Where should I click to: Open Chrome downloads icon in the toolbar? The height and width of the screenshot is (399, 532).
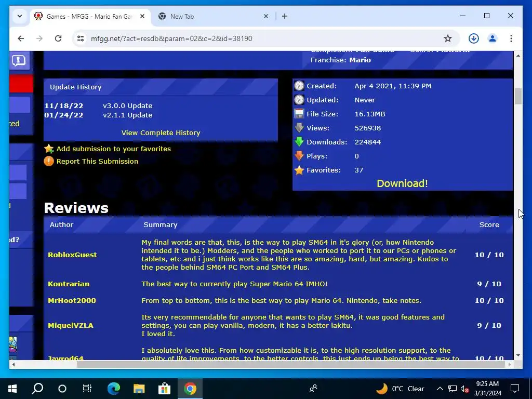click(x=474, y=38)
